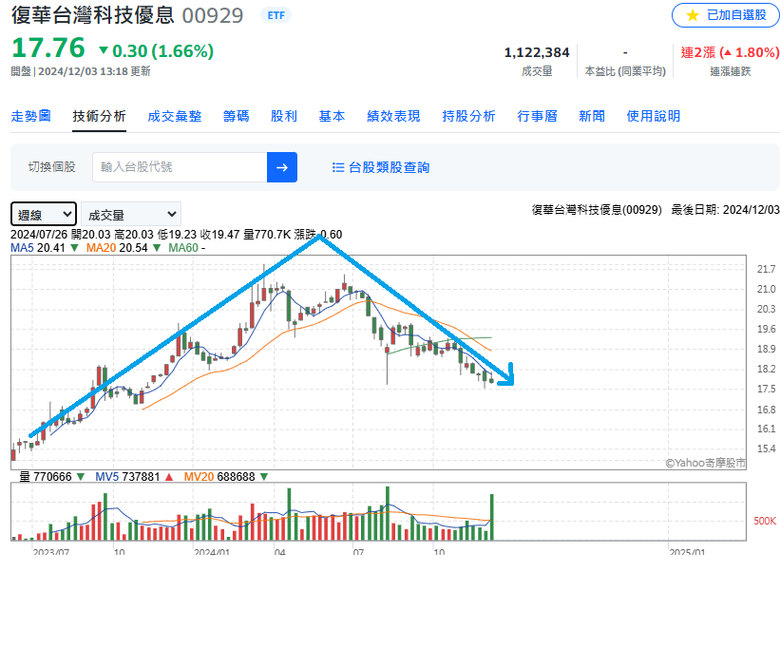Screen dimensions: 780x649
Task: Click the 本益比 (同業平均) label
Action: pyautogui.click(x=625, y=72)
